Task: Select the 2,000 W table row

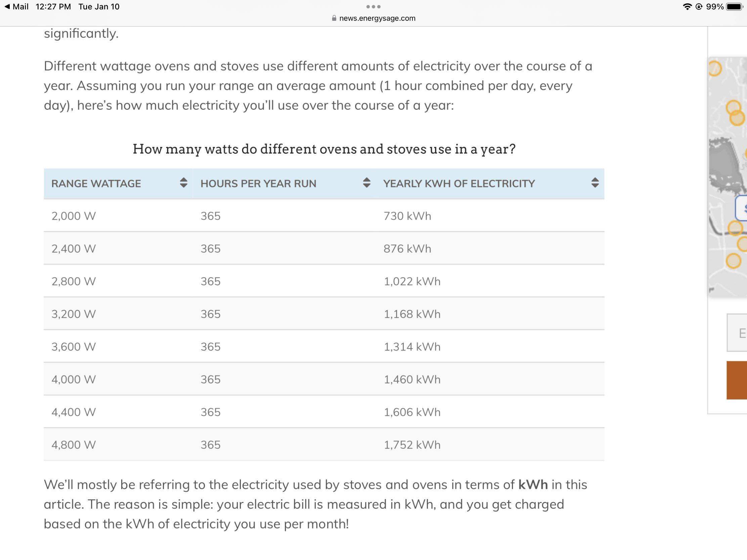Action: tap(323, 216)
